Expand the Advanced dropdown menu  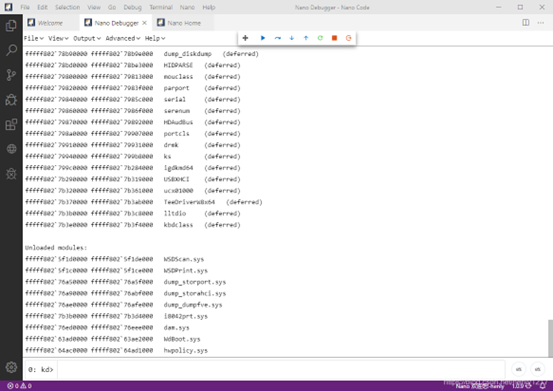tap(123, 38)
